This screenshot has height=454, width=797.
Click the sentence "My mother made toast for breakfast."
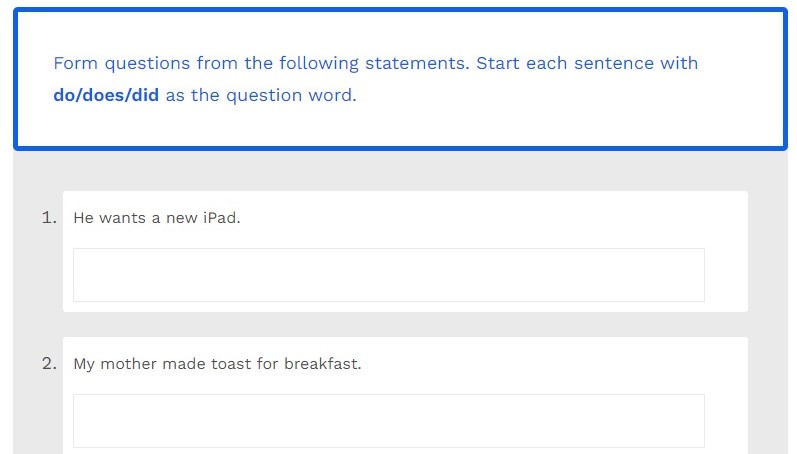click(217, 364)
